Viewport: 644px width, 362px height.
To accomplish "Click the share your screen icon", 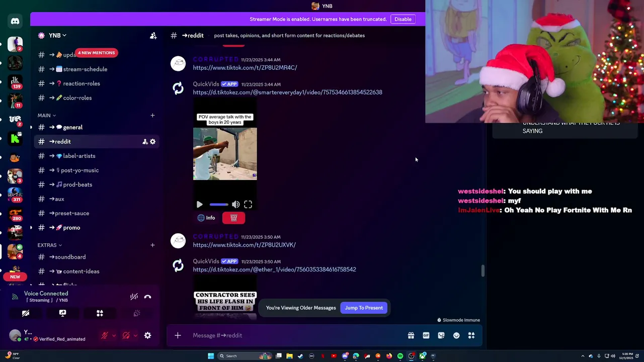I will click(62, 313).
